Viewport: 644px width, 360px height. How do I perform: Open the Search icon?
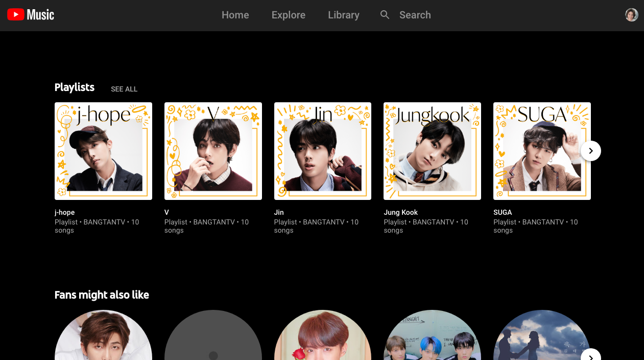click(385, 15)
